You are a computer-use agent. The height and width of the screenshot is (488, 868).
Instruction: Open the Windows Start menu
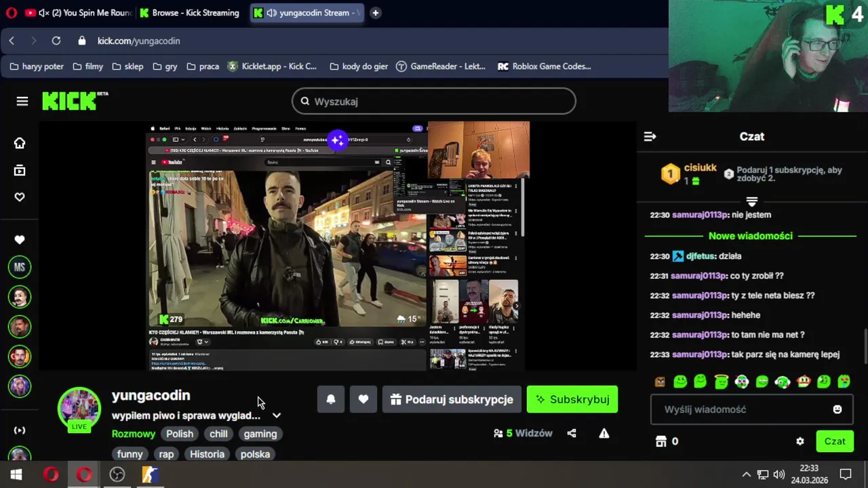tap(16, 474)
